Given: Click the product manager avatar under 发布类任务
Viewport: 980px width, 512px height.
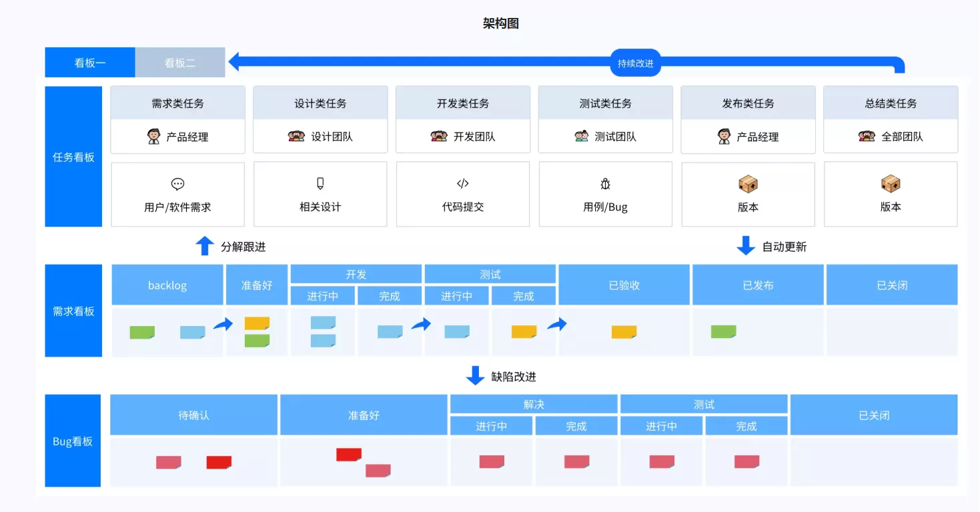Looking at the screenshot, I should click(724, 137).
